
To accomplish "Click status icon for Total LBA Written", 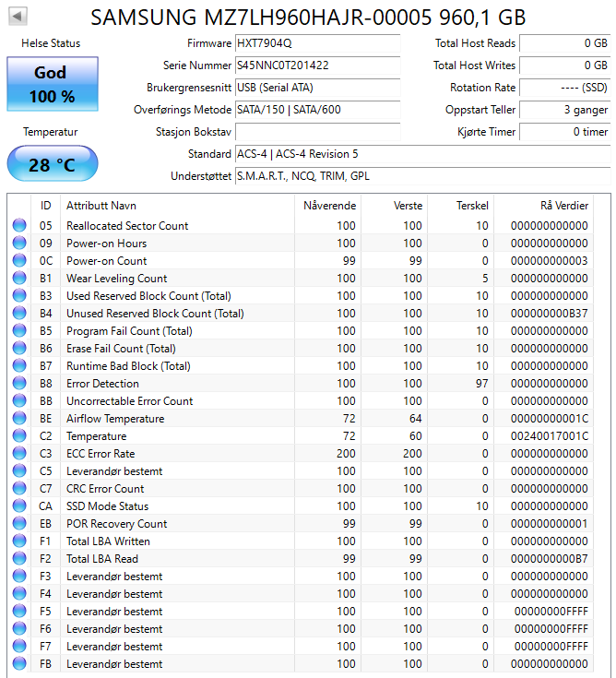I will coord(19,541).
